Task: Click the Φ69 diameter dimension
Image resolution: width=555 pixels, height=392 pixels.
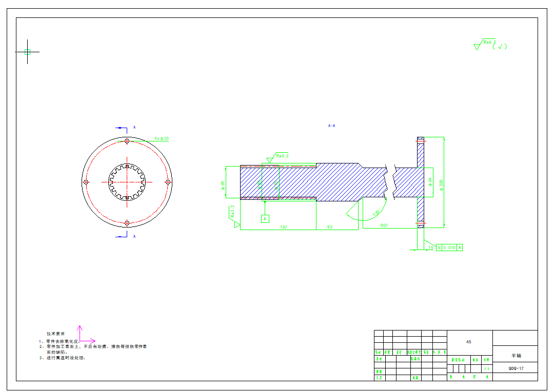Action: (x=223, y=185)
